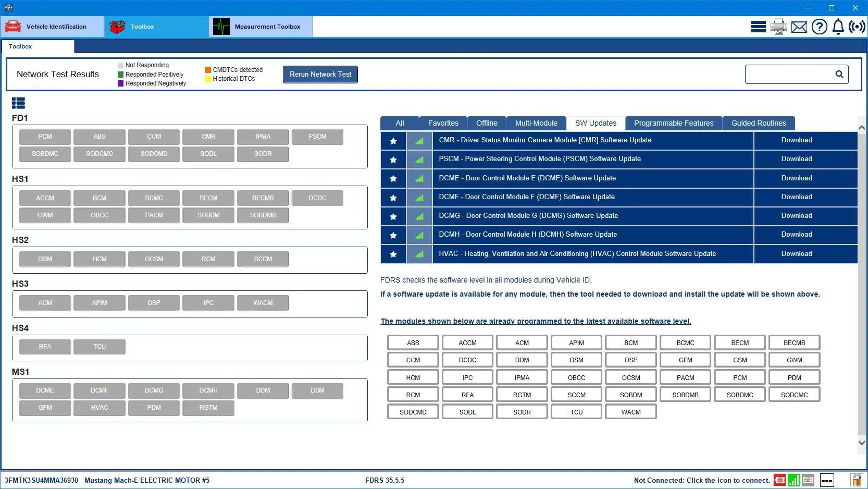Download the CMR software update
The height and width of the screenshot is (489, 868).
pyautogui.click(x=797, y=140)
